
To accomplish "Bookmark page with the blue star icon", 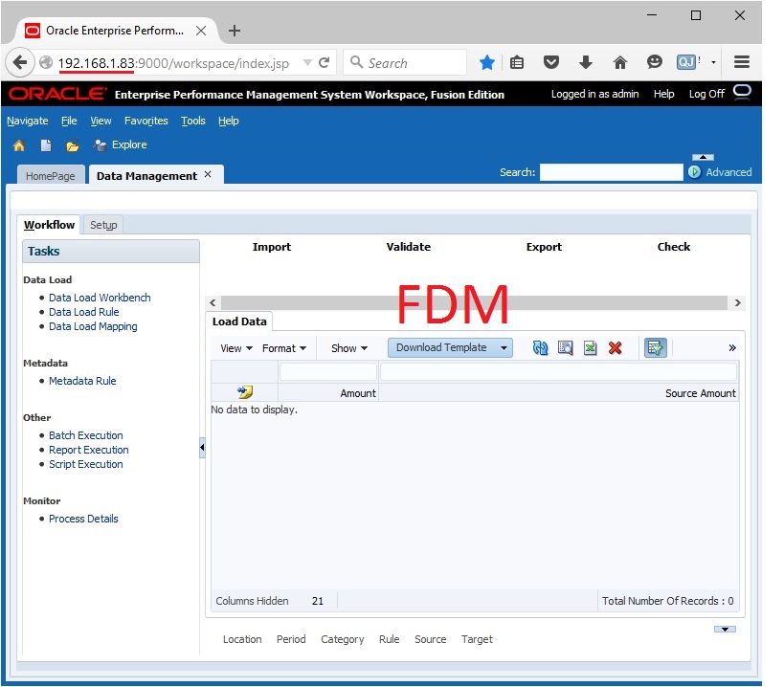I will point(486,62).
